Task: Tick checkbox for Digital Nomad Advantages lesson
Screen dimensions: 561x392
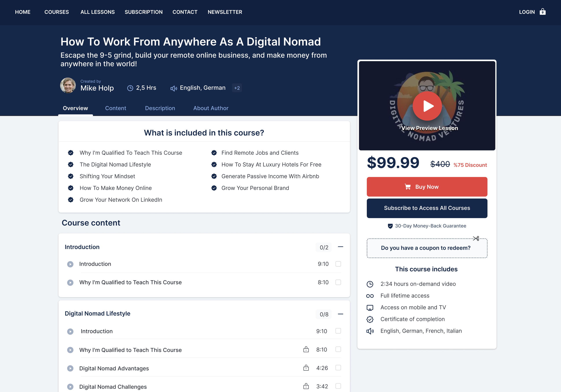Action: click(x=338, y=368)
